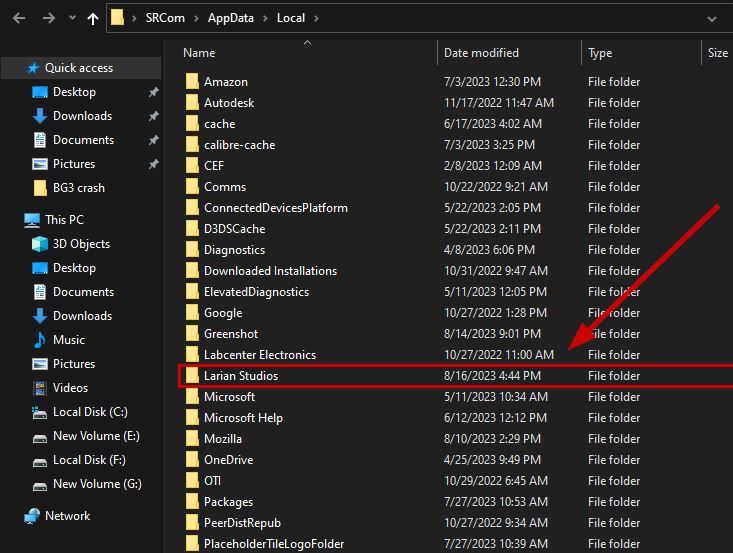Viewport: 733px width, 553px height.
Task: Select Quick access in navigation pane
Action: pyautogui.click(x=79, y=68)
